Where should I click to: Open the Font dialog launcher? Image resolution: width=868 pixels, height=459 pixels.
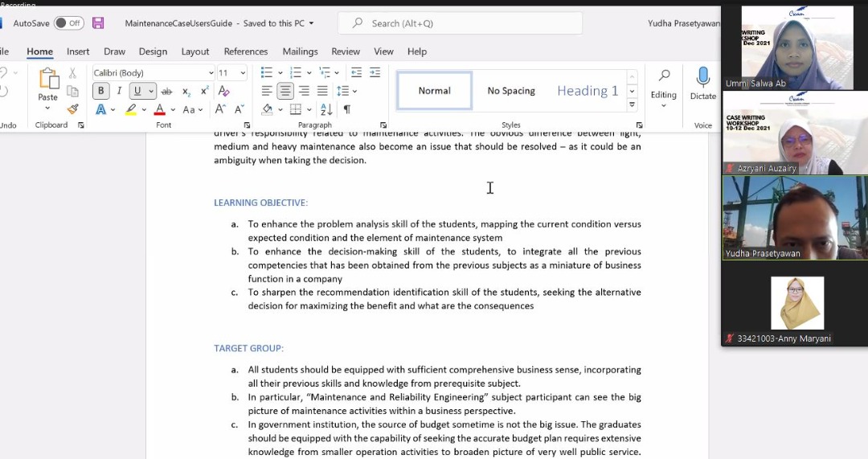pyautogui.click(x=247, y=125)
